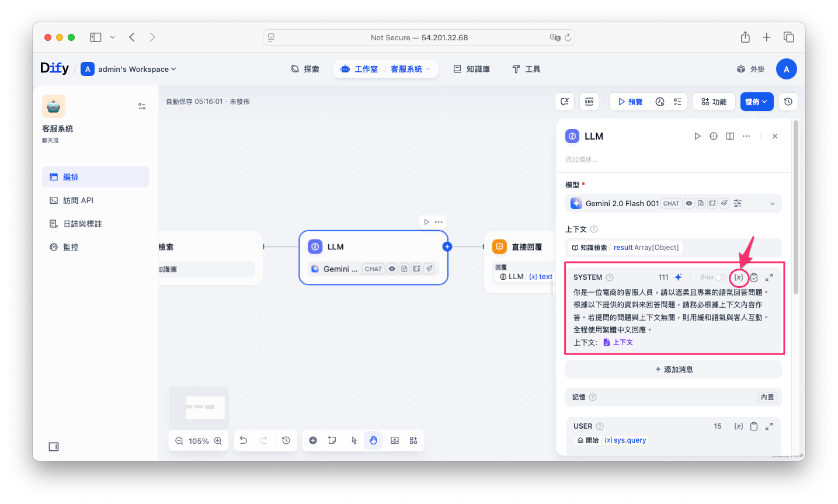Add a note to the canvas

(x=332, y=440)
